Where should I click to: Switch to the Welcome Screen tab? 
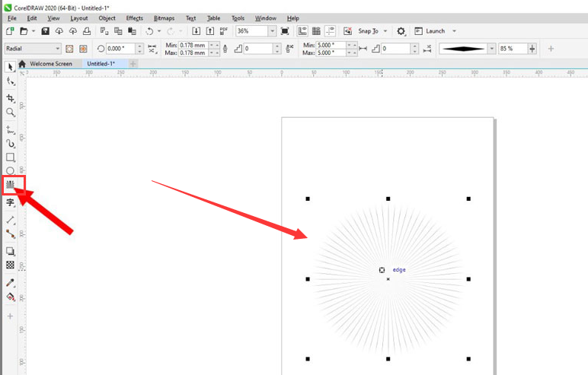(50, 64)
